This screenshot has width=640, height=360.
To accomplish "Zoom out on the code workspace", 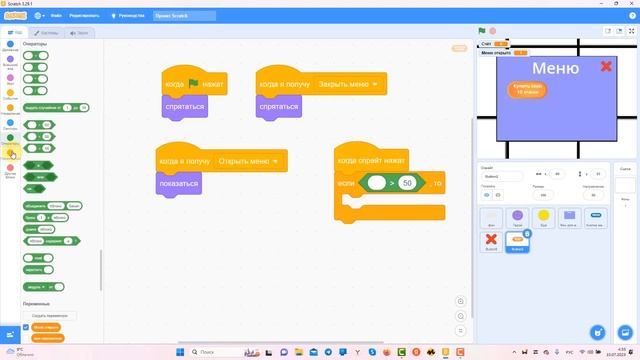I will pos(460,316).
